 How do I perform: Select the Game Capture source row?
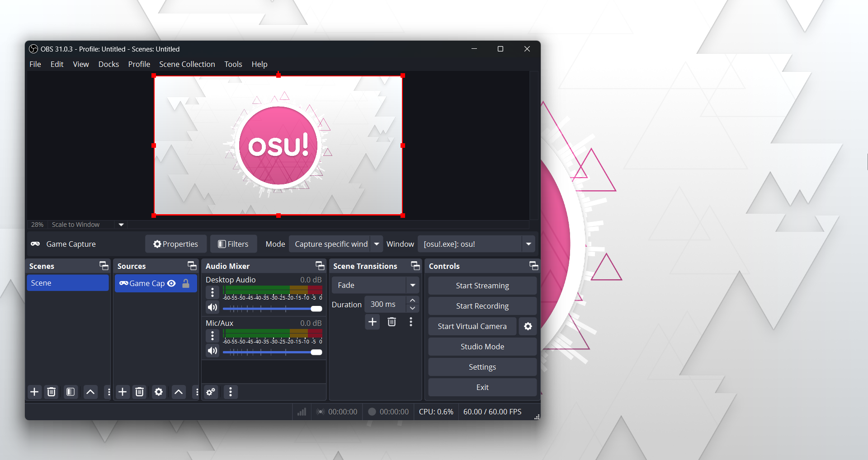pos(156,283)
